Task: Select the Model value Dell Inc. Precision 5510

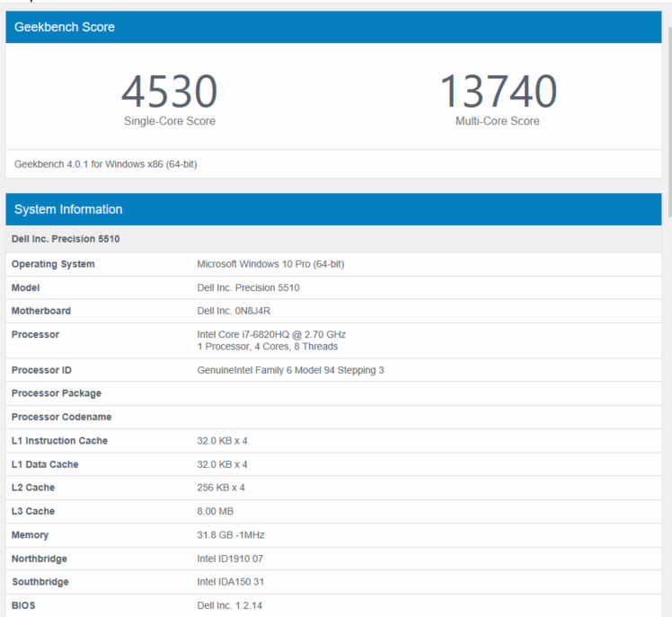Action: coord(248,287)
